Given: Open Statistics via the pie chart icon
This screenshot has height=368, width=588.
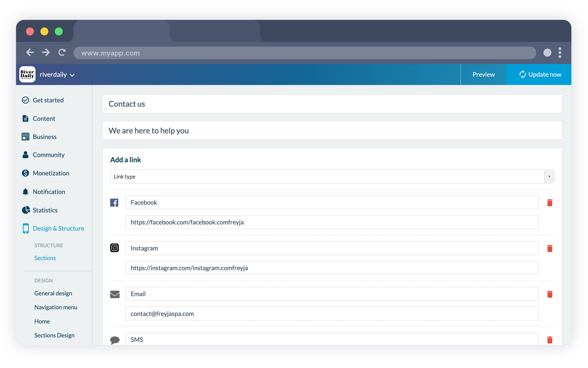Looking at the screenshot, I should pyautogui.click(x=25, y=210).
